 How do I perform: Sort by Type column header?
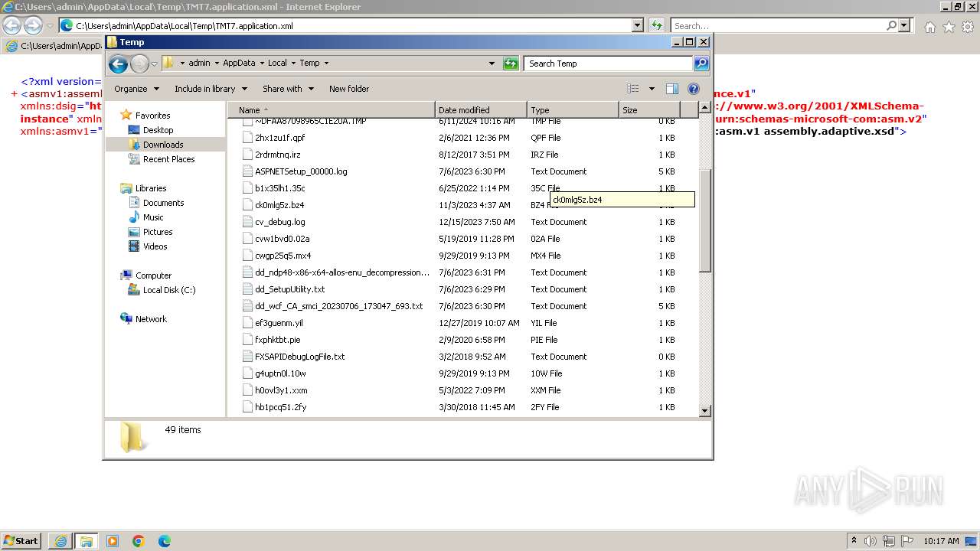(x=573, y=110)
